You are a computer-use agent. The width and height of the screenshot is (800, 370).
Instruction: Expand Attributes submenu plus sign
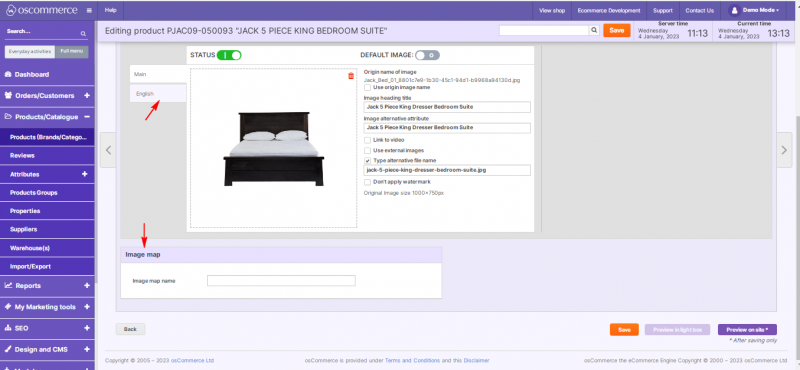tap(85, 174)
